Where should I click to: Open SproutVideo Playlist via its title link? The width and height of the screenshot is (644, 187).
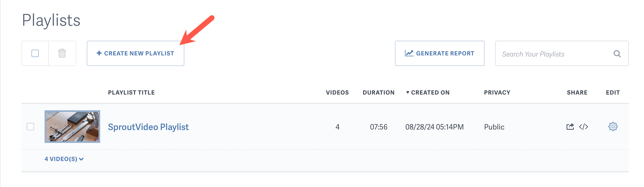click(x=148, y=127)
